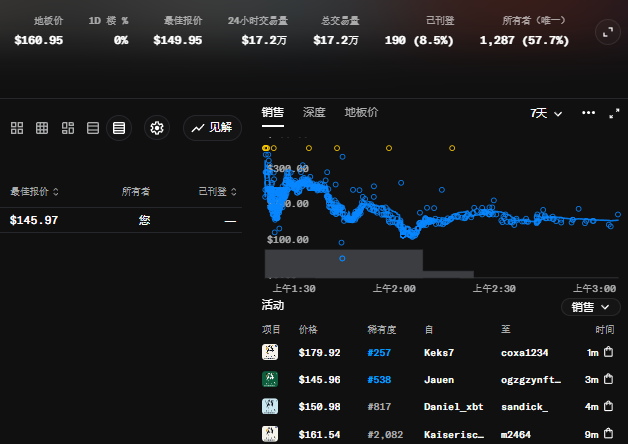Open thumbnail of the $145.96 sale

(x=270, y=379)
